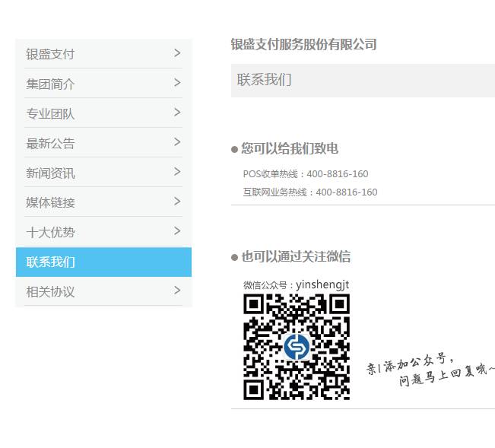Image resolution: width=495 pixels, height=448 pixels.
Task: Open the 十大优势 page link
Action: [x=103, y=232]
